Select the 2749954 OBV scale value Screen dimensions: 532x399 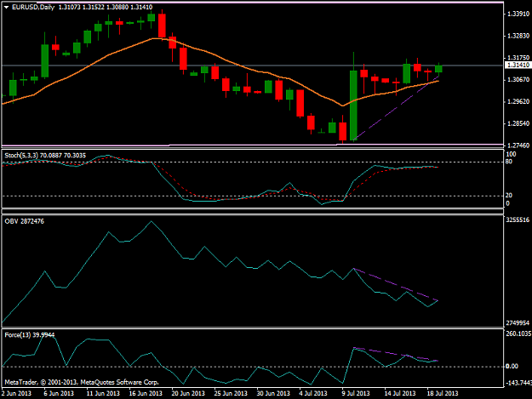518,323
